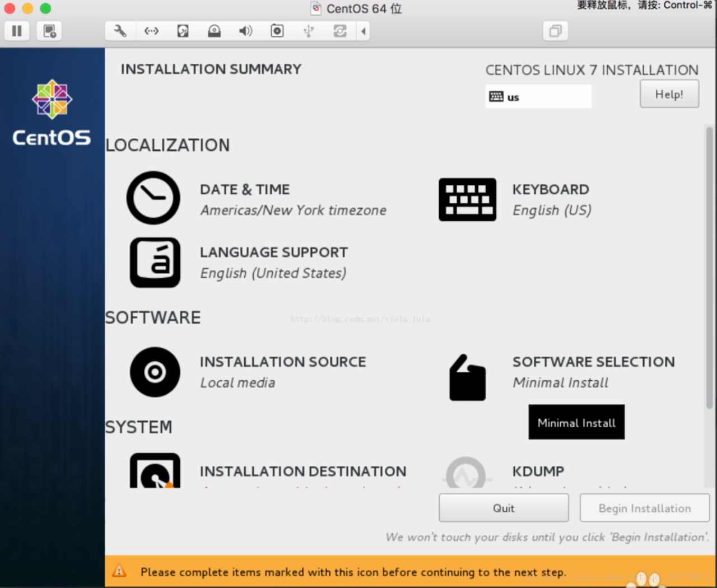Open INSTALLATION DESTINATION label
Viewport: 717px width, 588px height.
point(303,472)
